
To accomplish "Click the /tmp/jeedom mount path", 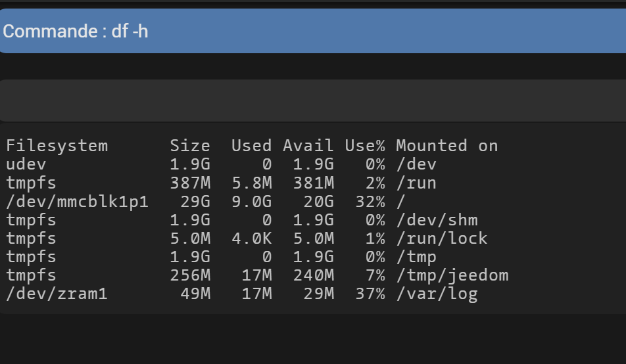I will coord(452,275).
